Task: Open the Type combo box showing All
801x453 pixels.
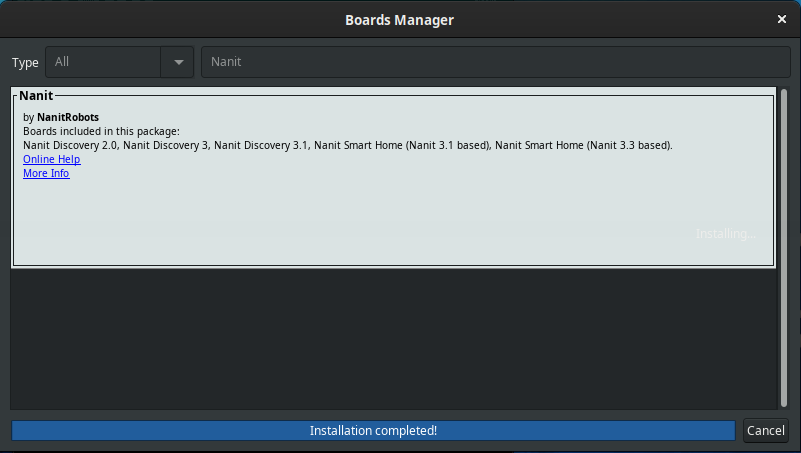Action: pyautogui.click(x=120, y=62)
